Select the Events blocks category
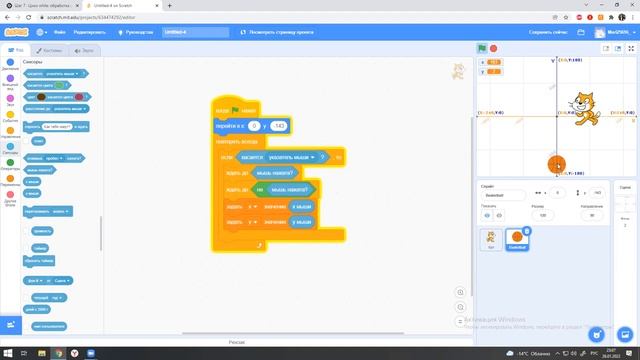 [x=10, y=116]
